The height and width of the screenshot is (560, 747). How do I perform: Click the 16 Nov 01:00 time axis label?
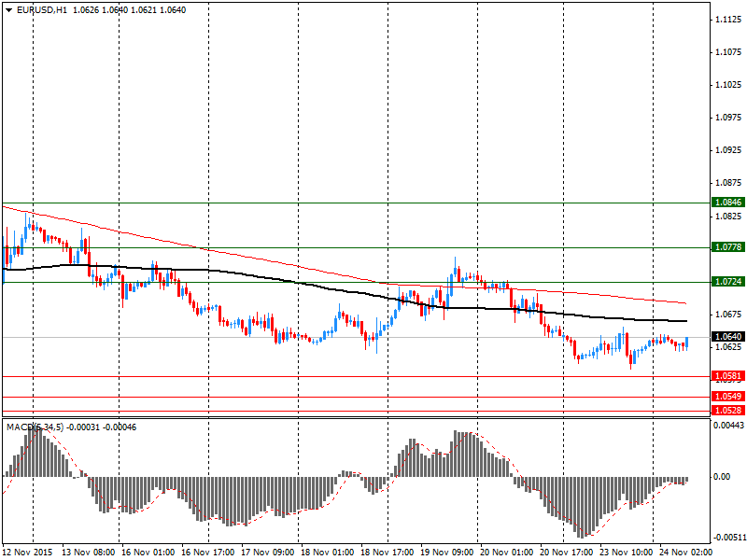tap(148, 553)
